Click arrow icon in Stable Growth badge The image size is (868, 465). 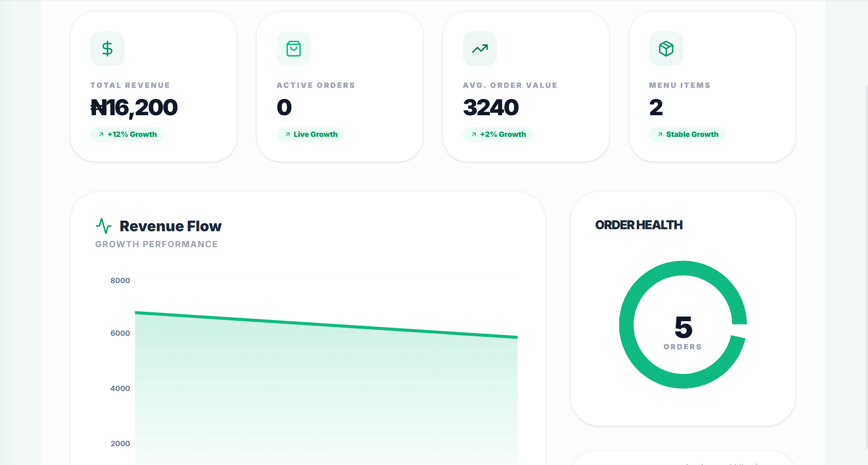660,134
